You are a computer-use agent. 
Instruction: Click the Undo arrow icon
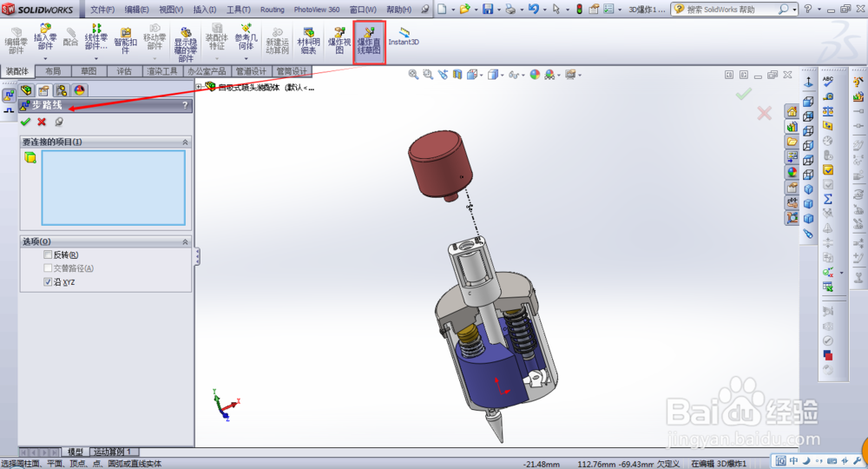coord(533,9)
